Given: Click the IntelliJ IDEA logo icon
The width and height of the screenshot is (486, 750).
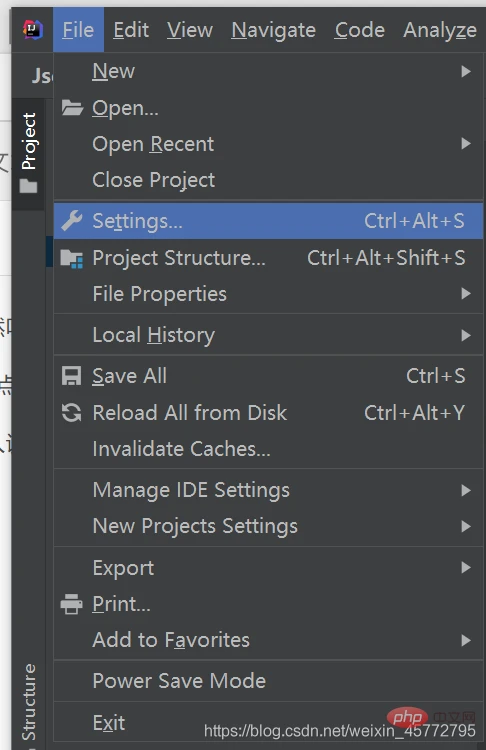Looking at the screenshot, I should [33, 30].
